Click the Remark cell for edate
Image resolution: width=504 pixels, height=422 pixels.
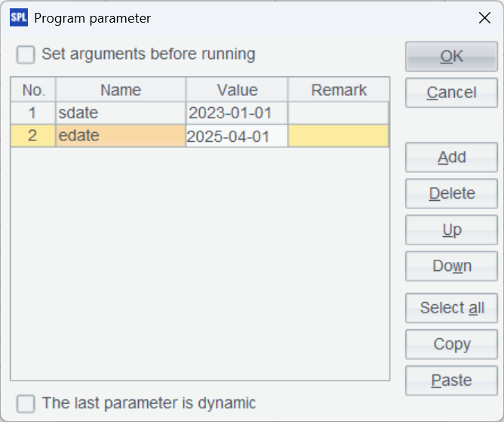point(338,137)
